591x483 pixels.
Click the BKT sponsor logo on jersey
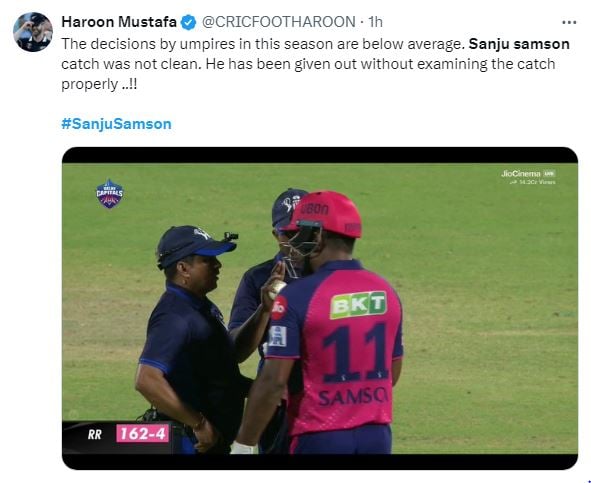[358, 305]
